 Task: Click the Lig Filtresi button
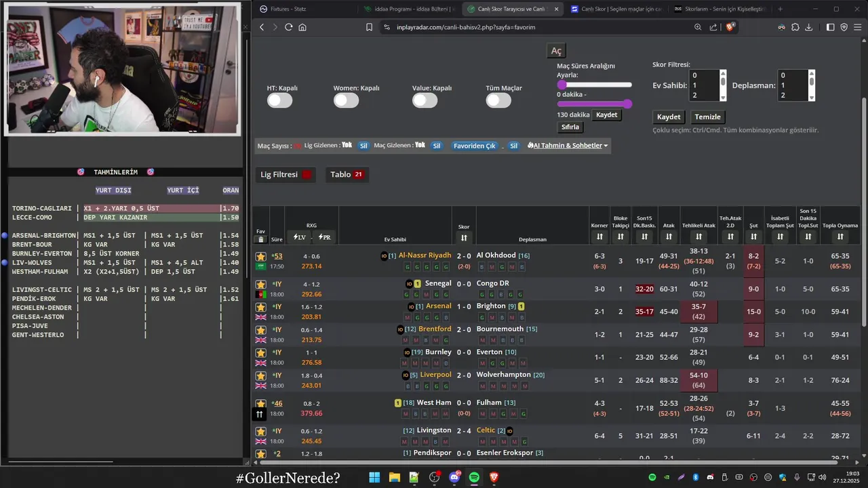[x=286, y=174]
